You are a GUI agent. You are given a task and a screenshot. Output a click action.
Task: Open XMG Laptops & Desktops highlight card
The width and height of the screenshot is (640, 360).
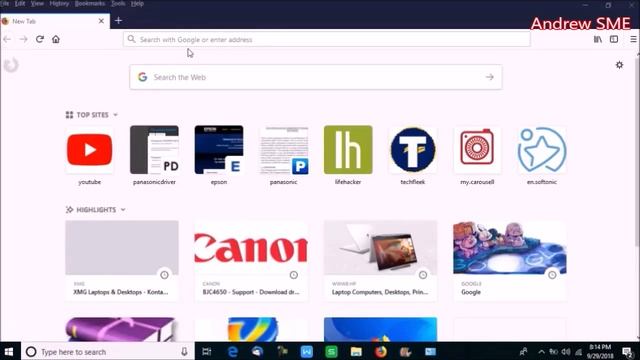coord(122,261)
